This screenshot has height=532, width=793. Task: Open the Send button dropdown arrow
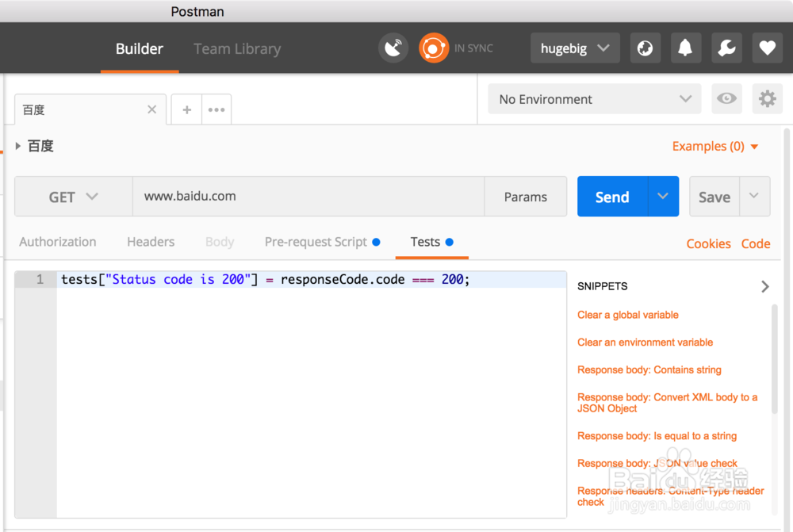(x=663, y=197)
